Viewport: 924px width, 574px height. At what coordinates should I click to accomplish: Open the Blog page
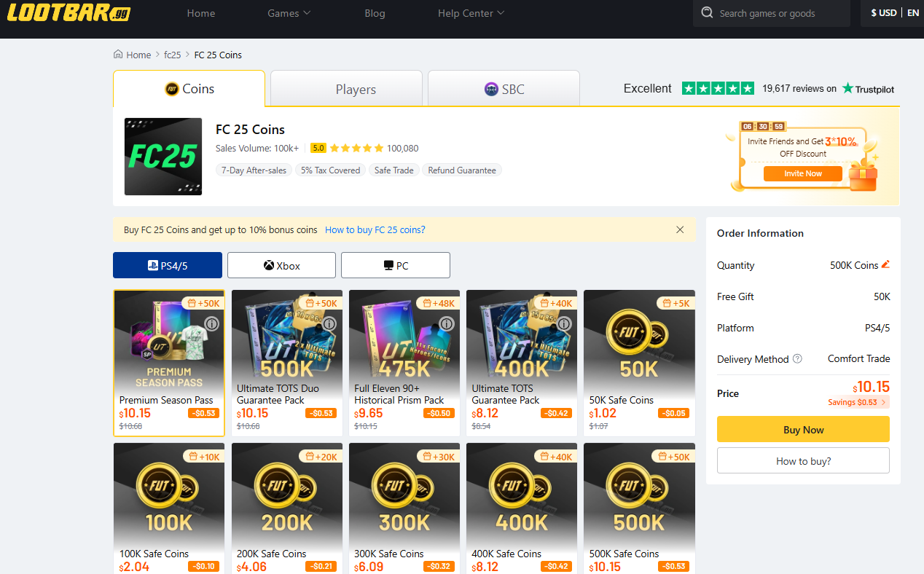tap(375, 13)
